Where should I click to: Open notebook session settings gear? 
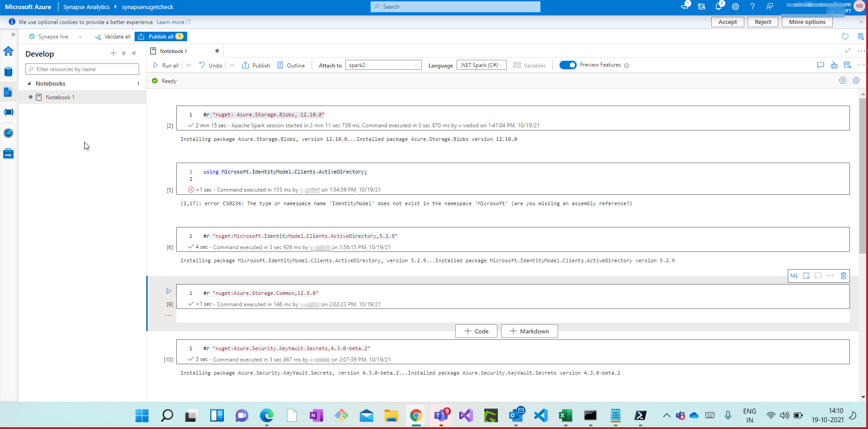(856, 81)
